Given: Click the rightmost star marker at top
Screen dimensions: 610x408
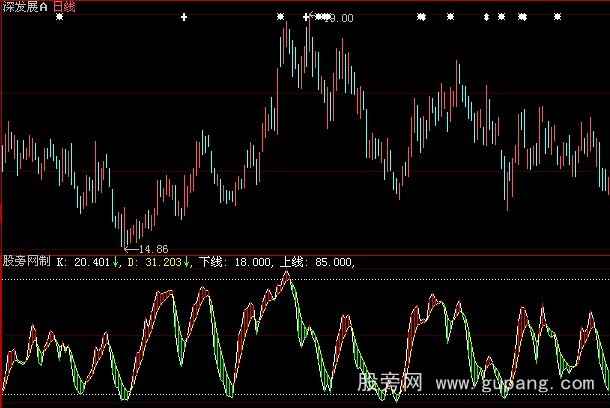Looking at the screenshot, I should point(557,17).
